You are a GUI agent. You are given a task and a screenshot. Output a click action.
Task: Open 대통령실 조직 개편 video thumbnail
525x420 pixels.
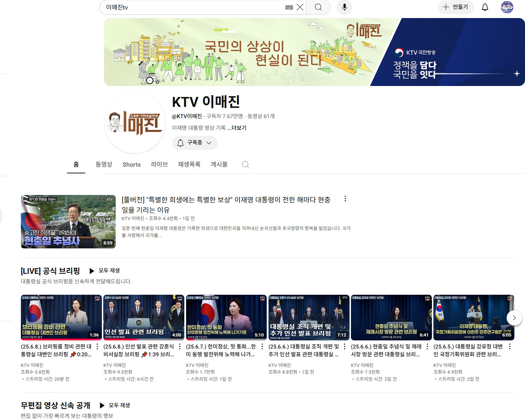coord(309,317)
